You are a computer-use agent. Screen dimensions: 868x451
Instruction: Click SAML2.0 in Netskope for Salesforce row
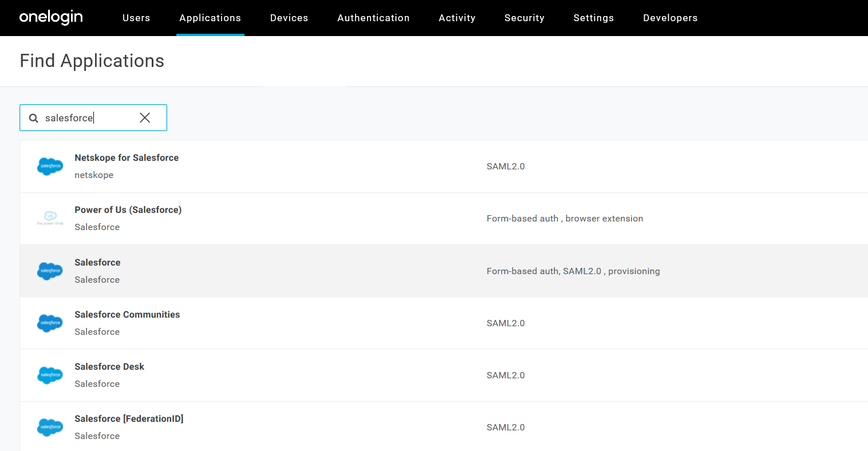coord(506,166)
